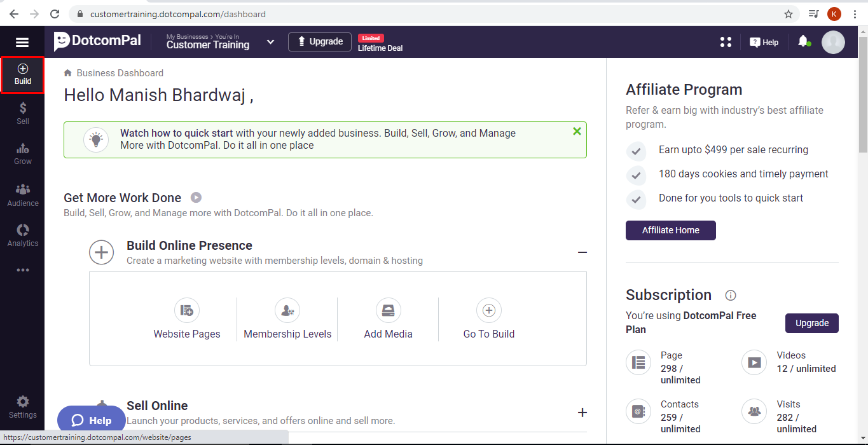
Task: Click the Go To Build label
Action: 489,334
